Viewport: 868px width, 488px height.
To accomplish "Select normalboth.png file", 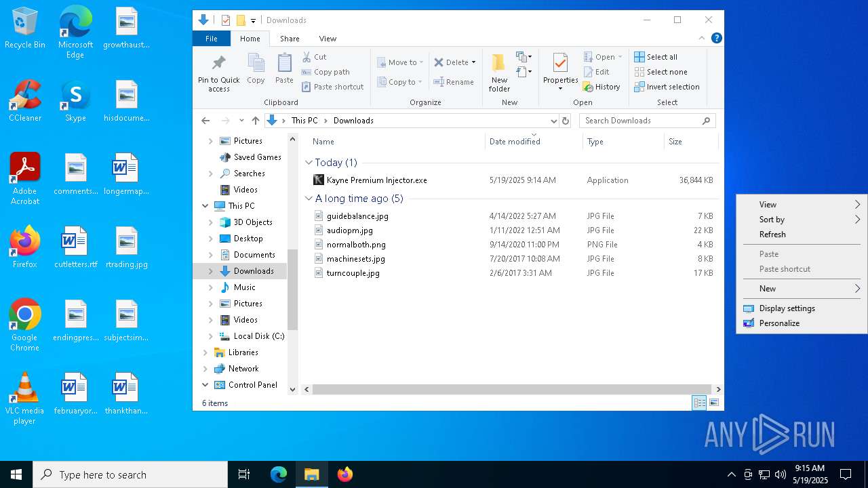I will click(x=356, y=245).
